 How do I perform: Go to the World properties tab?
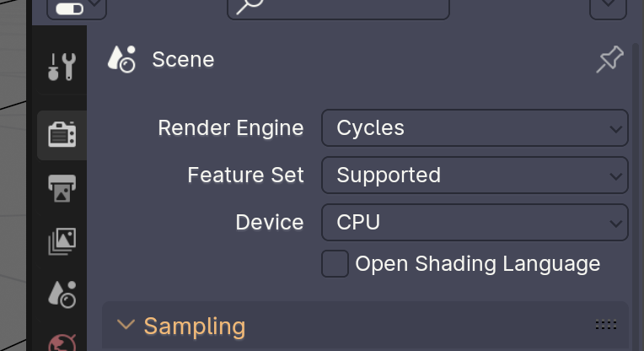click(x=62, y=343)
